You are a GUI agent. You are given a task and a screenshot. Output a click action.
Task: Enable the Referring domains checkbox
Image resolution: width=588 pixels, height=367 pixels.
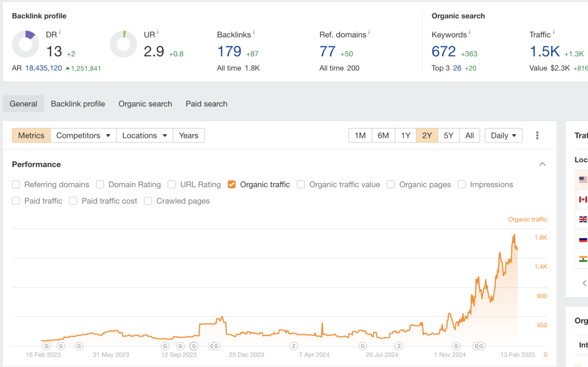pyautogui.click(x=16, y=184)
